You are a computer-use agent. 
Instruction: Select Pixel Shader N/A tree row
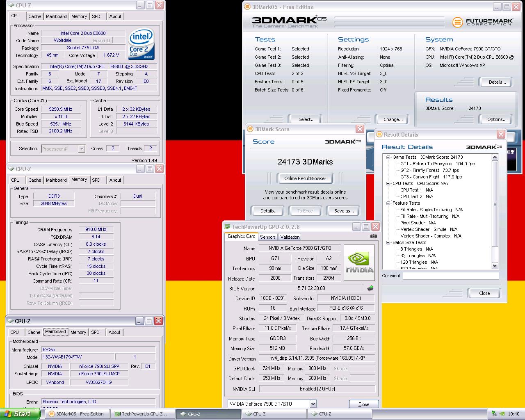(x=418, y=223)
